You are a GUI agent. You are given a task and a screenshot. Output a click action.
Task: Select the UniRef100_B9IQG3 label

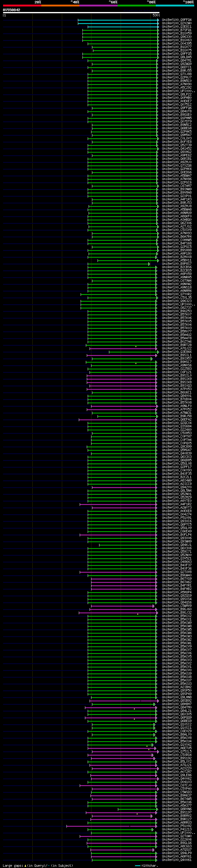176,386
